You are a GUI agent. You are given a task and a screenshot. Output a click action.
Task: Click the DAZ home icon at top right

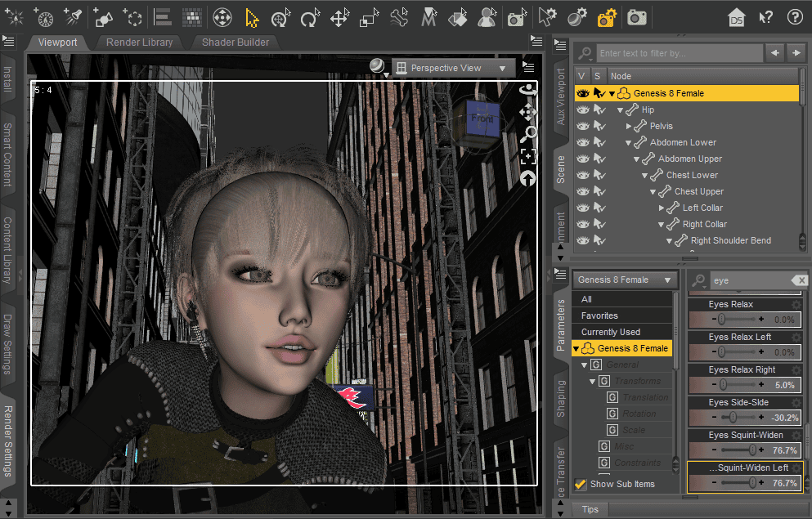point(736,16)
